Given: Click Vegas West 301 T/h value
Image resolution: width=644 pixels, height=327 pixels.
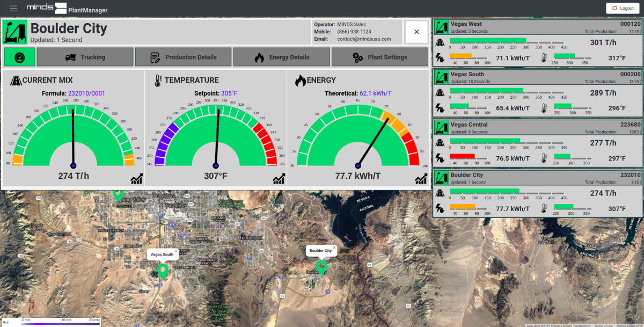Looking at the screenshot, I should (x=603, y=42).
